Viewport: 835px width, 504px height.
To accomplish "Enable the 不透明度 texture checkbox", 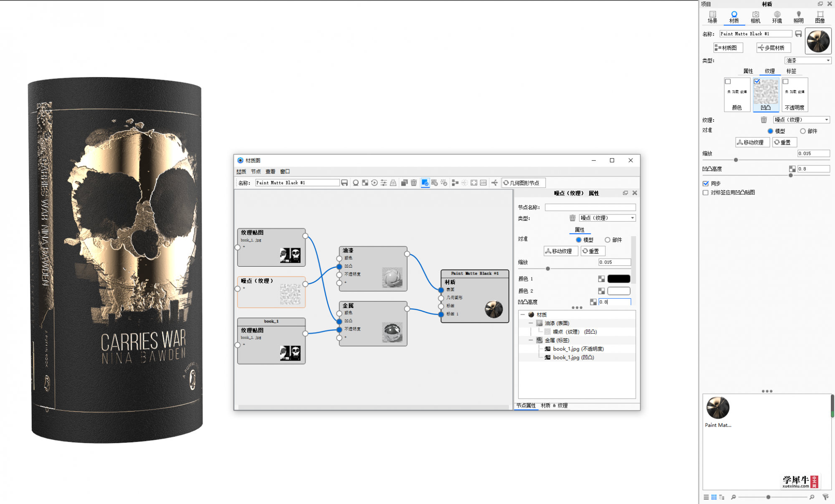I will pos(786,81).
